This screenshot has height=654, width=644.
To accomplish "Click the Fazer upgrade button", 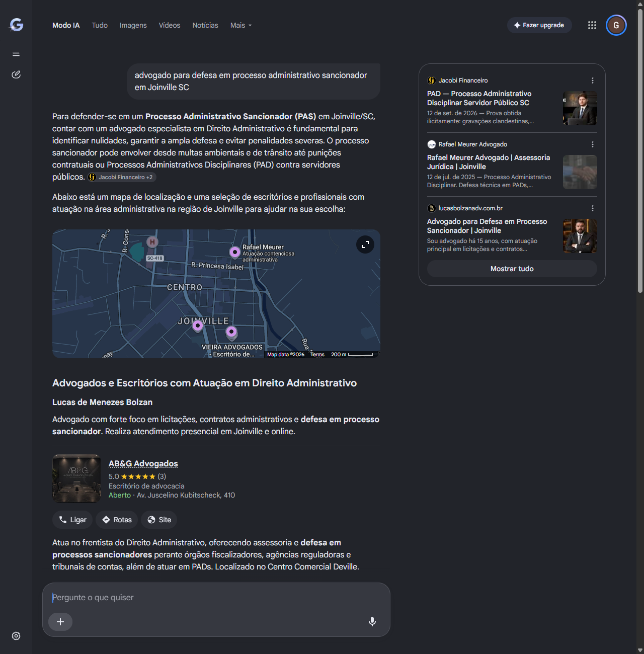I will [x=539, y=25].
